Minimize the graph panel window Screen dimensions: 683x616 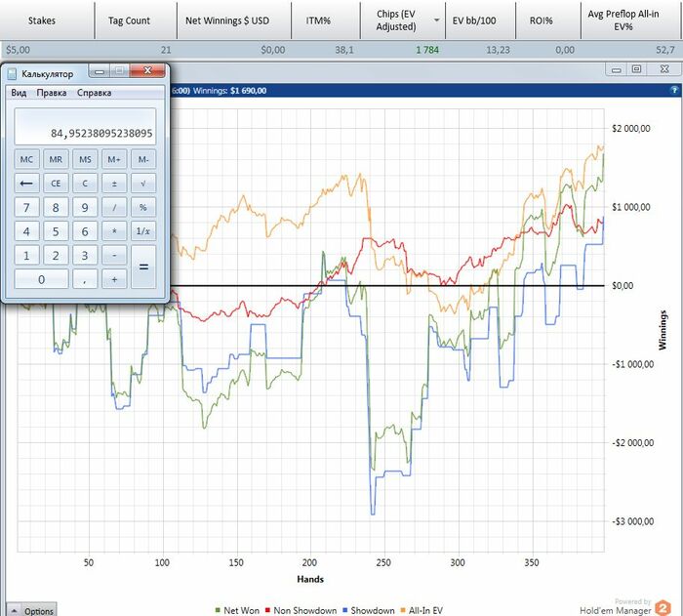pyautogui.click(x=616, y=69)
